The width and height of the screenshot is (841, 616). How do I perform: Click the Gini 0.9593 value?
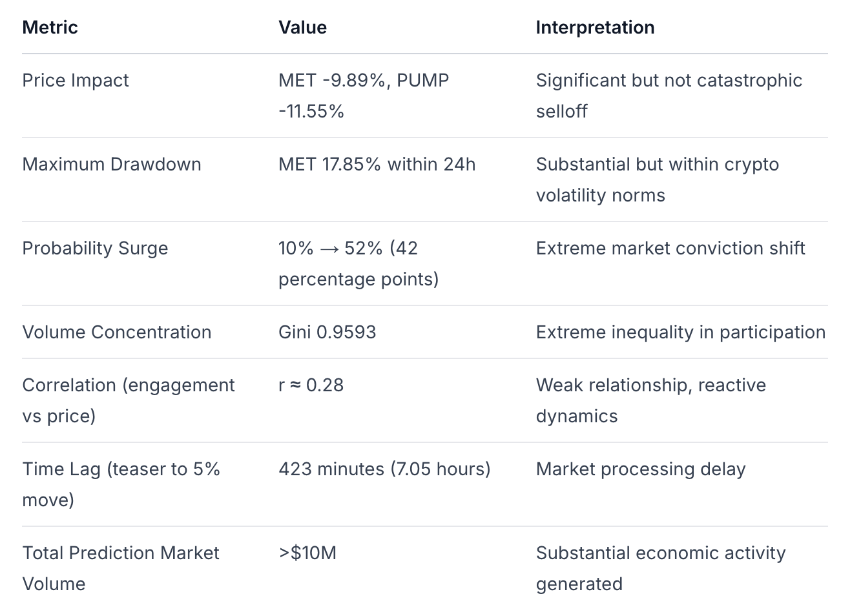(x=327, y=332)
